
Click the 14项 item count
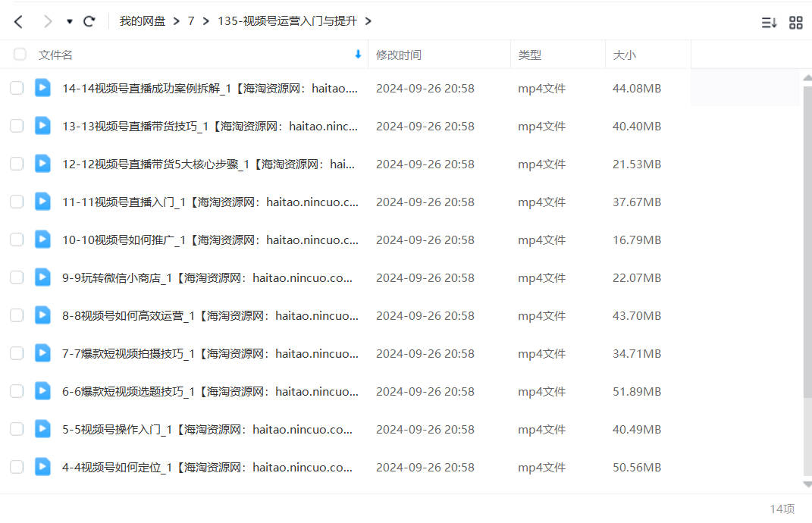coord(782,509)
